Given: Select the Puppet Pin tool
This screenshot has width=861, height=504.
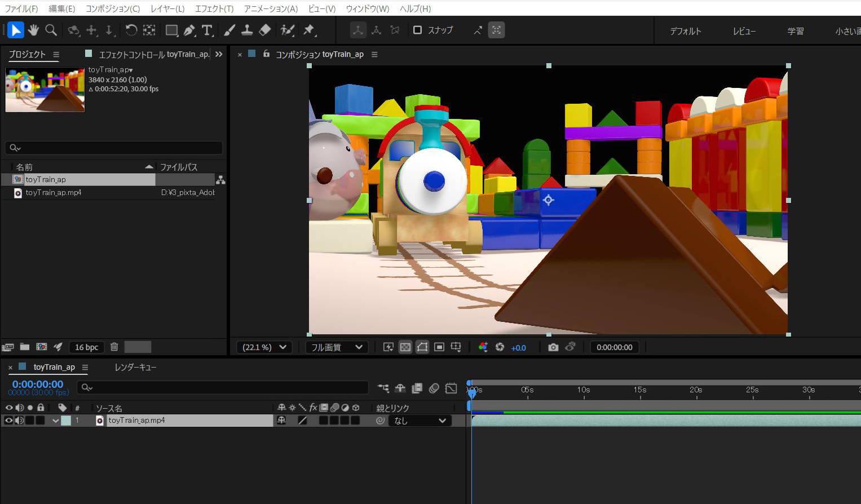Looking at the screenshot, I should pyautogui.click(x=308, y=30).
